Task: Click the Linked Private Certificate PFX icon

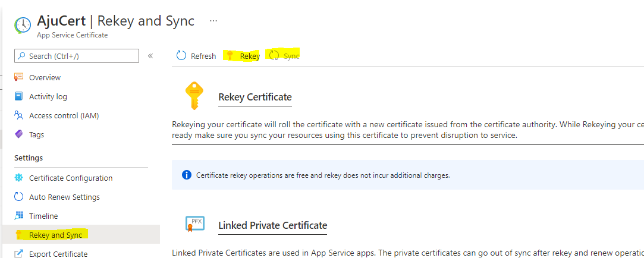Action: 194,224
